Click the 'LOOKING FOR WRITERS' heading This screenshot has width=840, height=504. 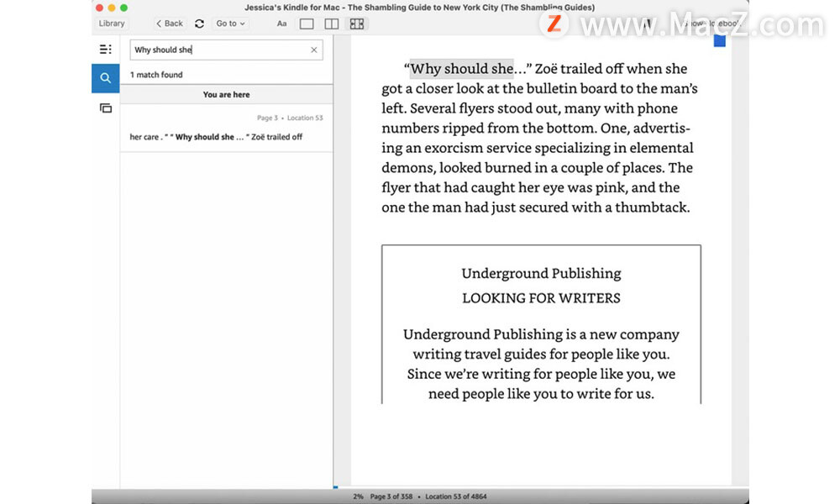click(x=541, y=298)
